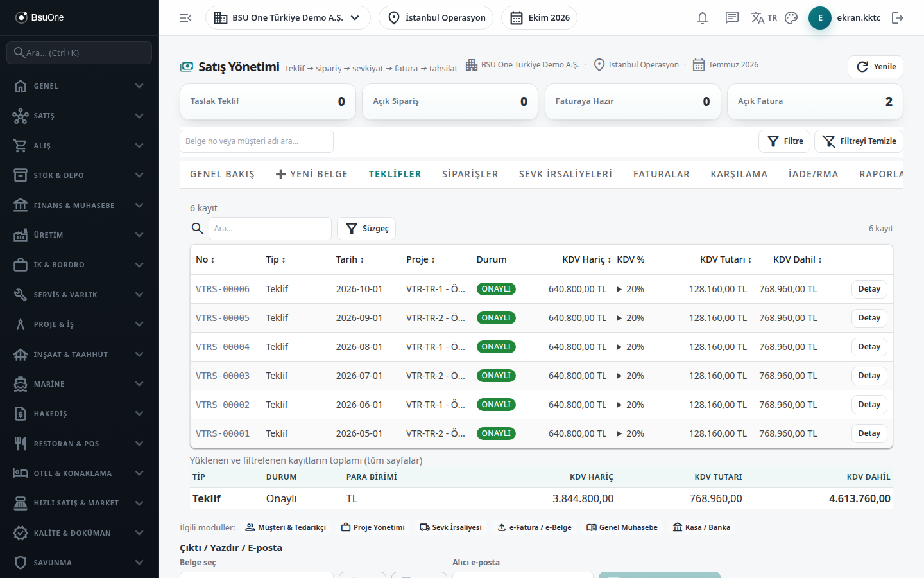Click the logout icon next to ekran.kktc
The width and height of the screenshot is (924, 578).
898,18
